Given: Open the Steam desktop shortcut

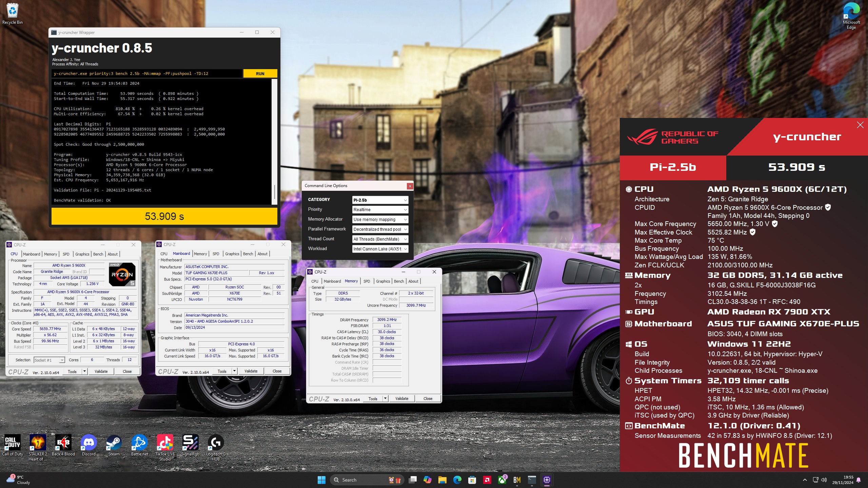Looking at the screenshot, I should 114,446.
